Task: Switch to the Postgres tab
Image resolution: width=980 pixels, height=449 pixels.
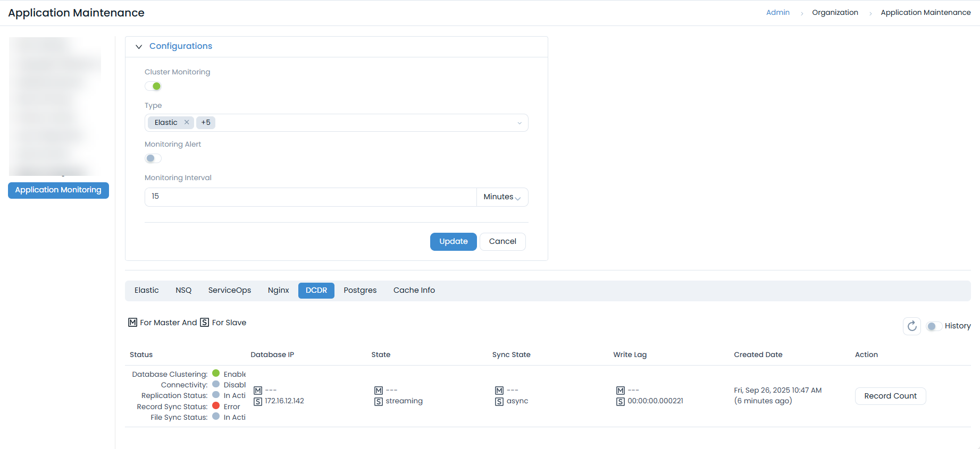Action: pos(360,290)
